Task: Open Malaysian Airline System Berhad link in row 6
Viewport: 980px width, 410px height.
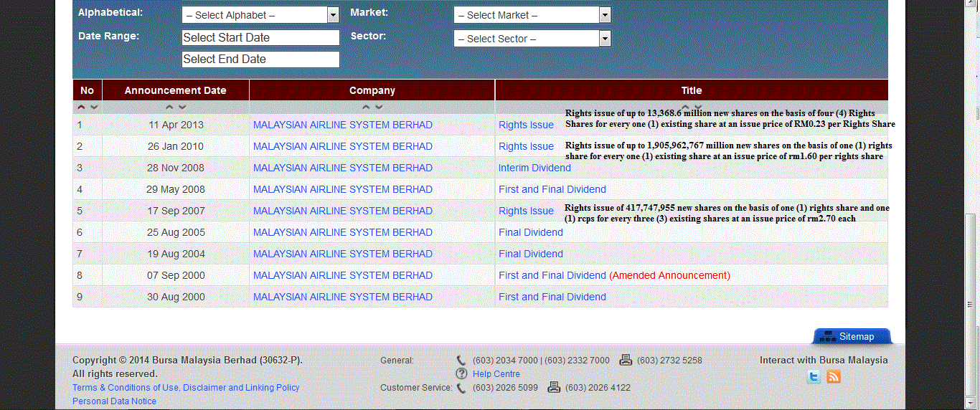Action: pyautogui.click(x=343, y=232)
